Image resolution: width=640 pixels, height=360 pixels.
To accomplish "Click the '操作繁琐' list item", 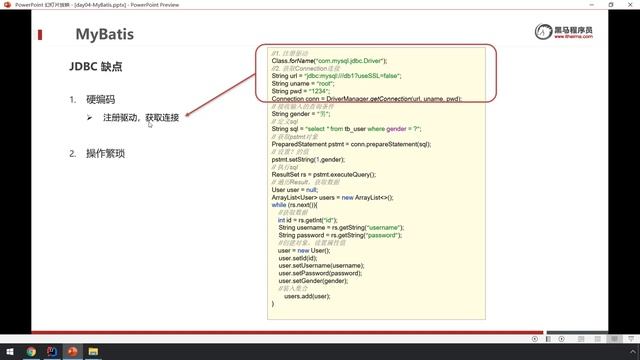I will pos(105,153).
